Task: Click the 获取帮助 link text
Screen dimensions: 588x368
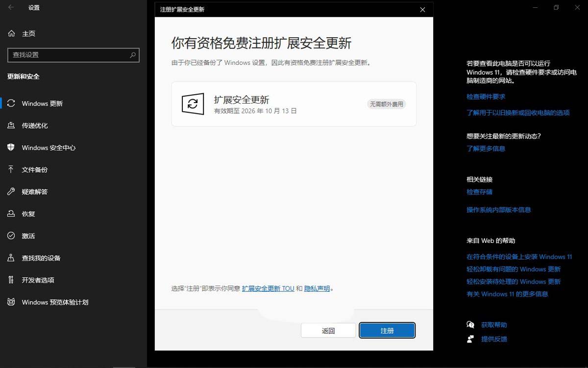Action: [494, 325]
